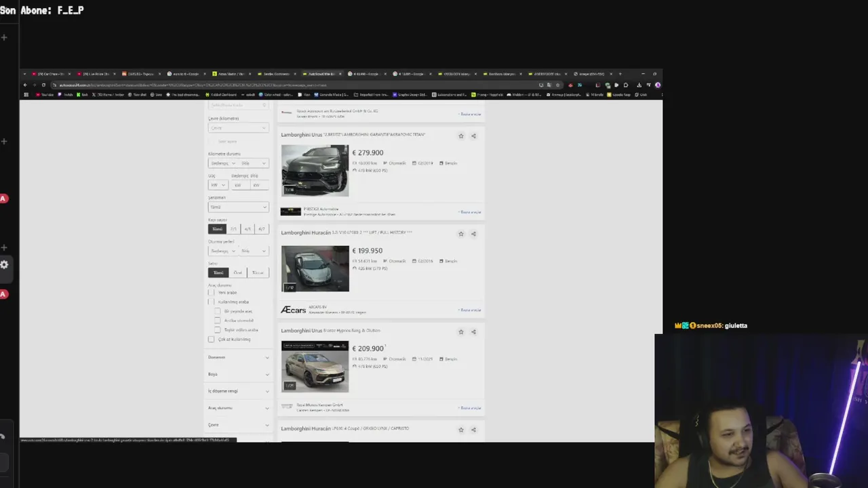Open the Çevre (kilometre) dropdown
This screenshot has width=868, height=488.
pos(238,128)
